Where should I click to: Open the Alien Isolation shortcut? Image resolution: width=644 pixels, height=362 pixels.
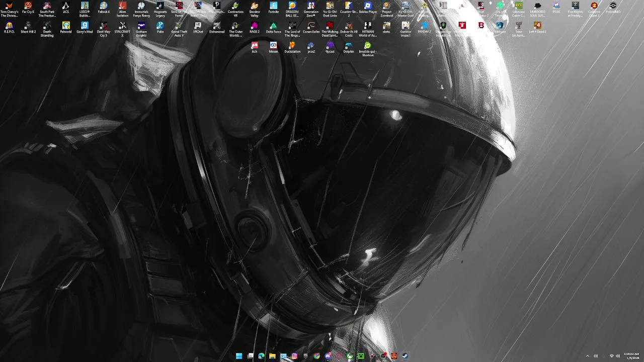click(122, 9)
